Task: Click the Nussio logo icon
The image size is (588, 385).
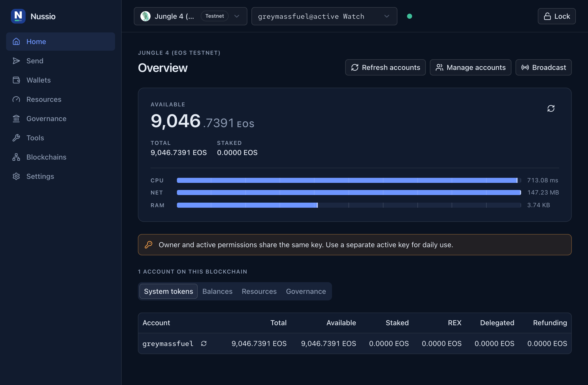Action: click(x=18, y=16)
